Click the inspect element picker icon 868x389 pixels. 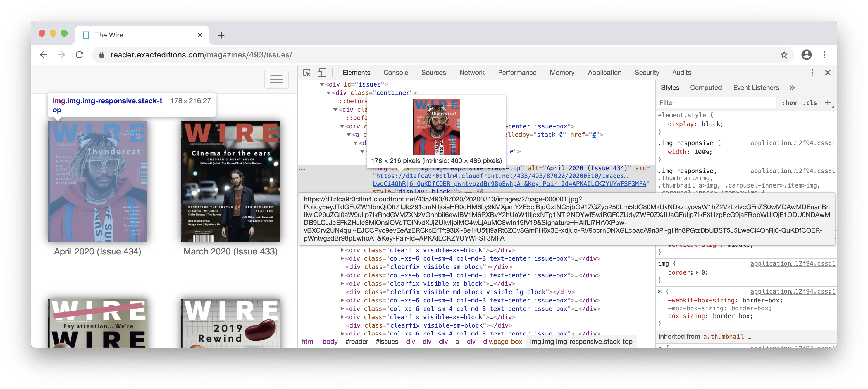point(307,73)
